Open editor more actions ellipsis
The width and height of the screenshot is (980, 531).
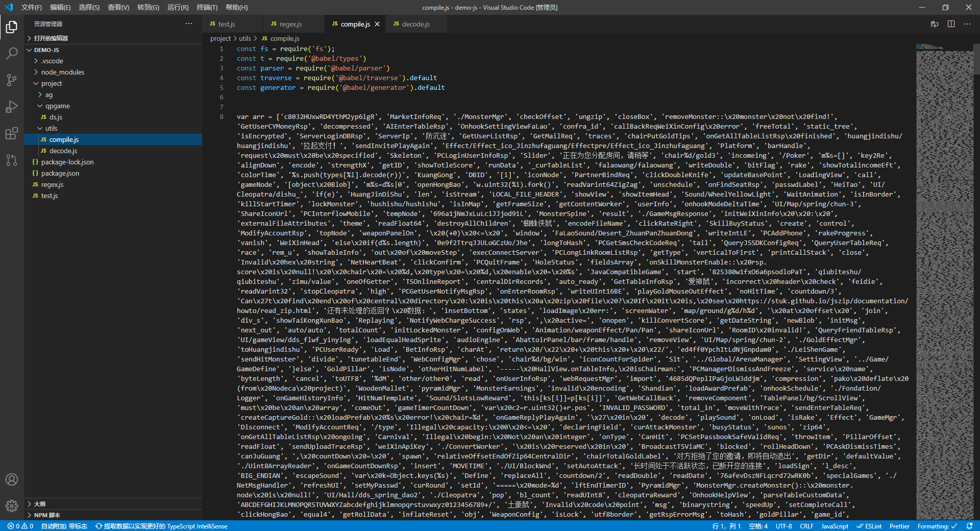[967, 24]
